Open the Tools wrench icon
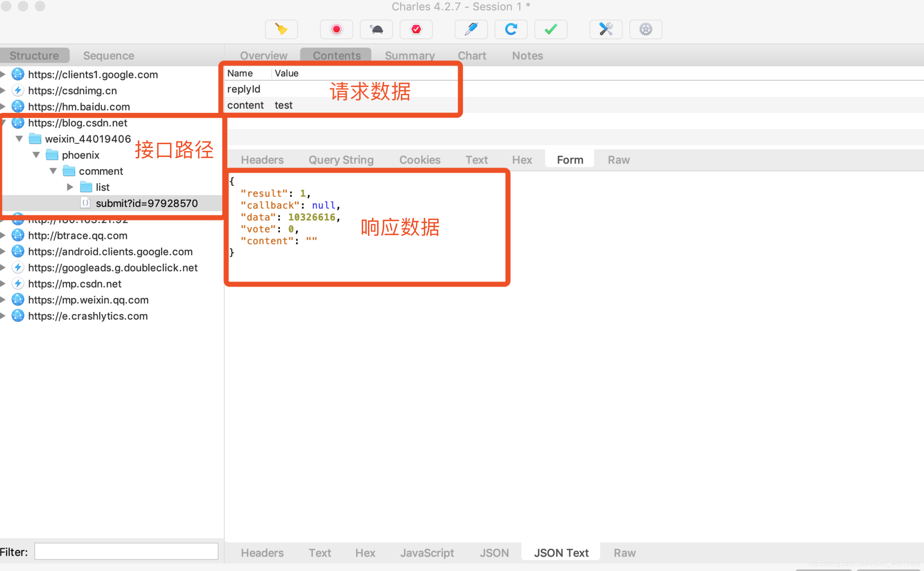The height and width of the screenshot is (571, 924). coord(606,29)
